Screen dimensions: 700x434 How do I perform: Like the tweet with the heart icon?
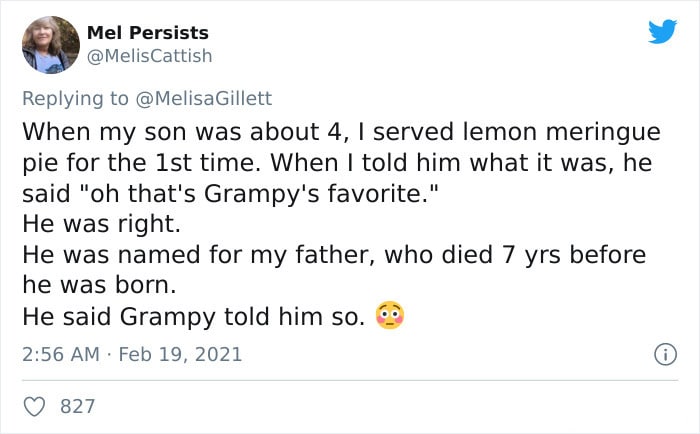[x=34, y=407]
